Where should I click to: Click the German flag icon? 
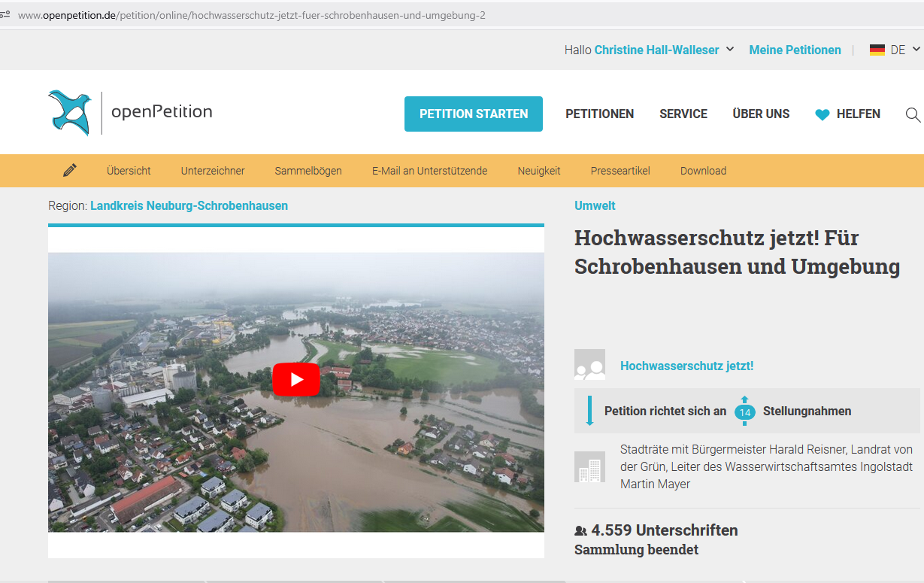(877, 50)
